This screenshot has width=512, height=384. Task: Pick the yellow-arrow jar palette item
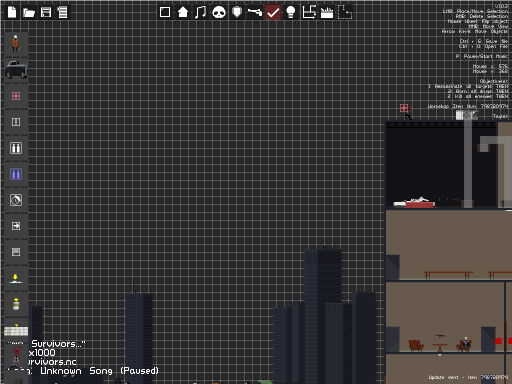[16, 304]
